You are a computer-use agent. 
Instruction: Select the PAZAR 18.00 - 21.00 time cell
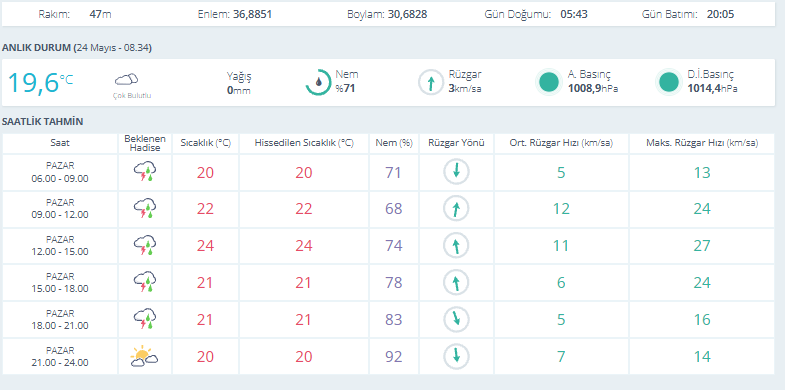pos(60,319)
